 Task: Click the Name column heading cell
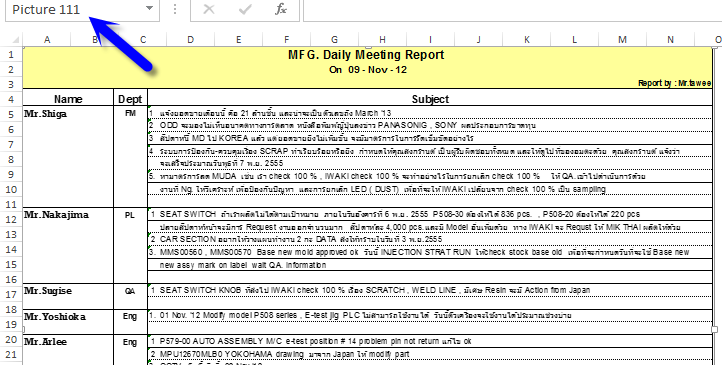coord(68,99)
